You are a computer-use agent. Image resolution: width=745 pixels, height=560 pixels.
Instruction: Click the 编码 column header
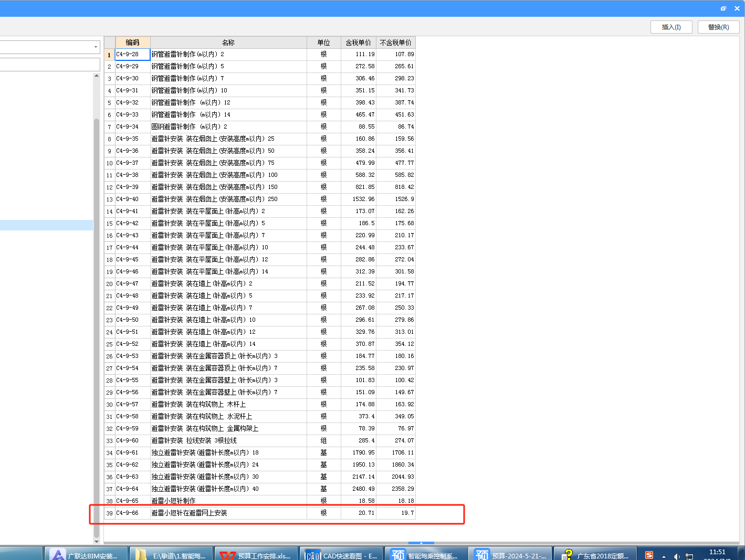click(x=133, y=43)
